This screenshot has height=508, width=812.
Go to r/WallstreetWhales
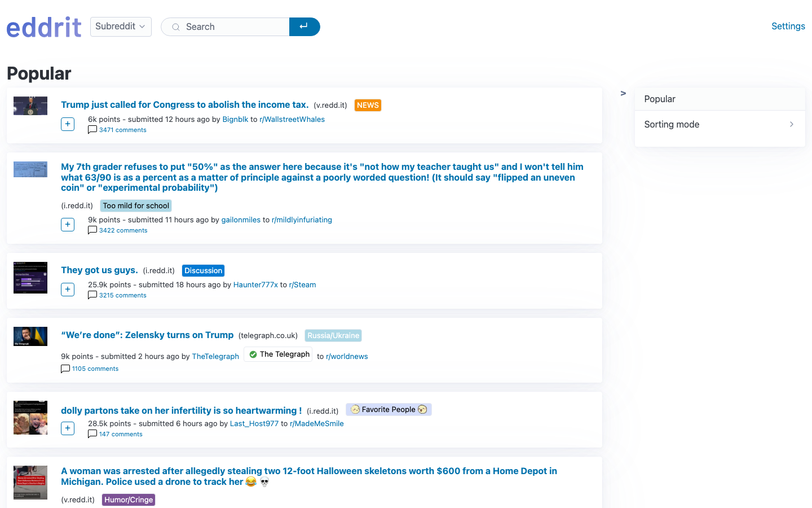coord(292,119)
